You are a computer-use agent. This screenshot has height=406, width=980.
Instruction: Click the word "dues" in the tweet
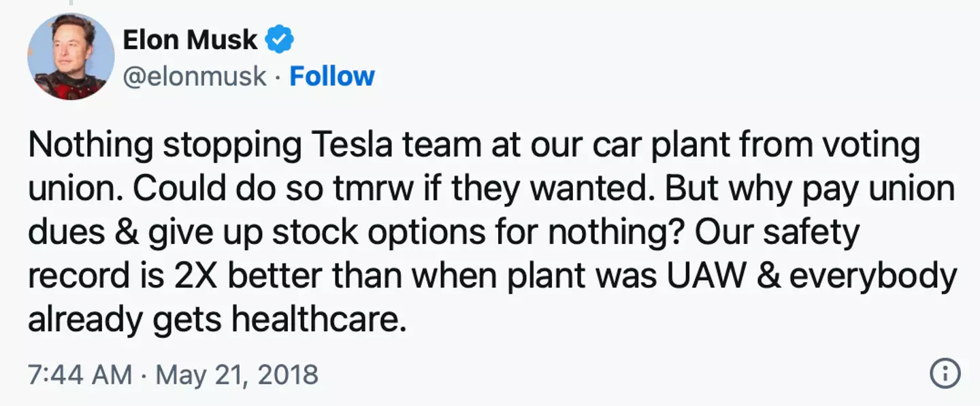point(65,233)
